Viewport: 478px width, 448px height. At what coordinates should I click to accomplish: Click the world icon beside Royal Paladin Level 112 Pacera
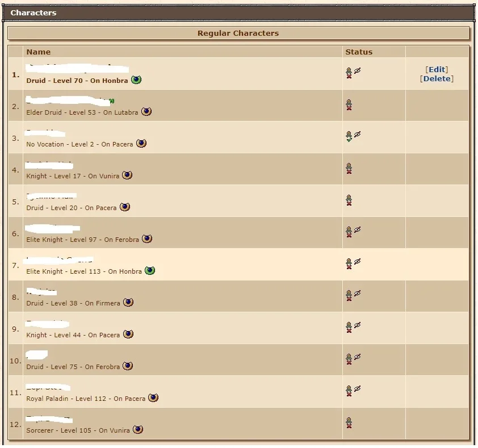click(153, 398)
